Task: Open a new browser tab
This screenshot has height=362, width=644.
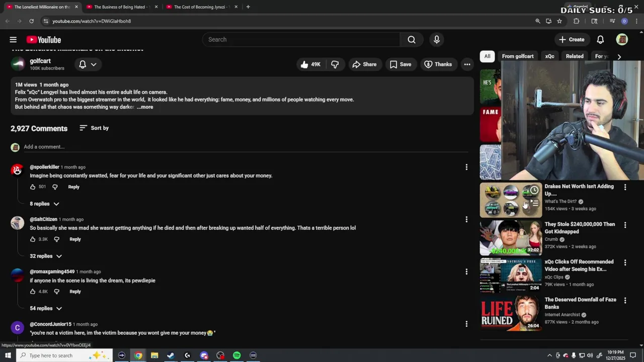Action: tap(248, 7)
